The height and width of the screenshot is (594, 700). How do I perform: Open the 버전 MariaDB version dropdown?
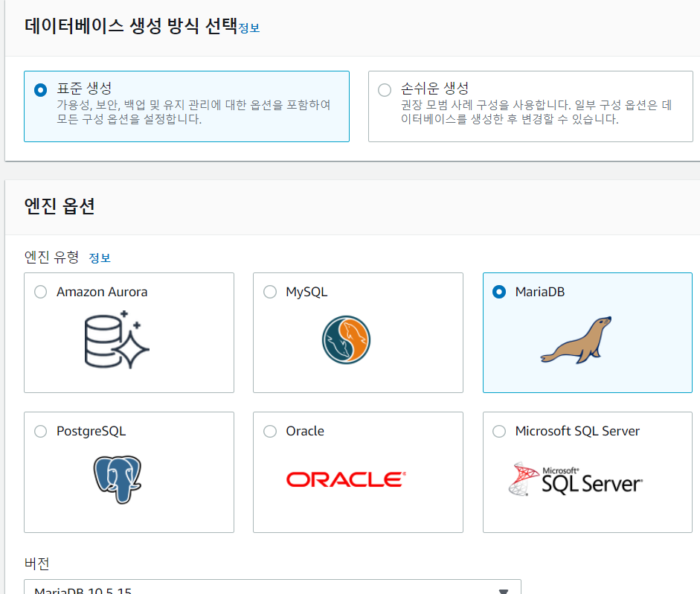(272, 587)
